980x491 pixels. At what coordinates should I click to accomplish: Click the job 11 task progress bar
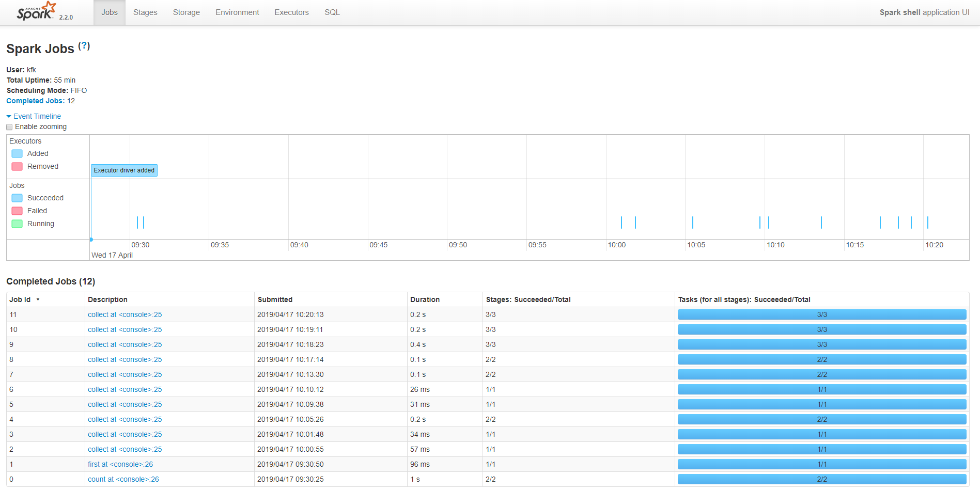tap(822, 314)
